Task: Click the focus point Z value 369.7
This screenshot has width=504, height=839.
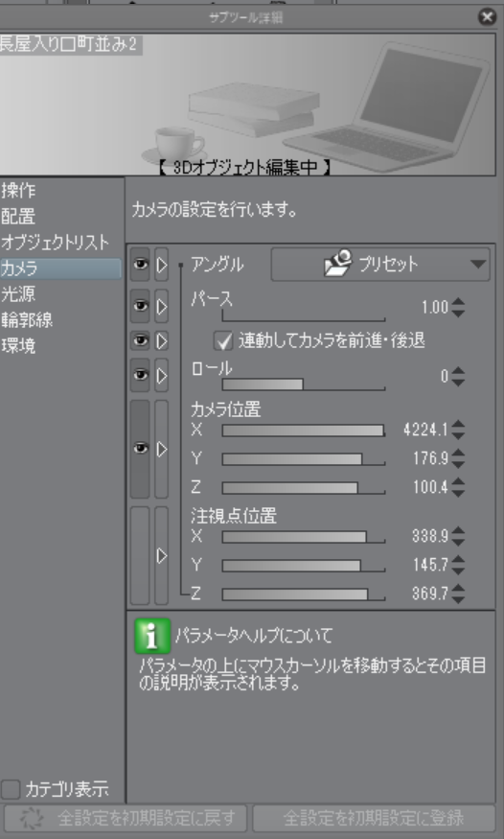Action: click(x=430, y=593)
